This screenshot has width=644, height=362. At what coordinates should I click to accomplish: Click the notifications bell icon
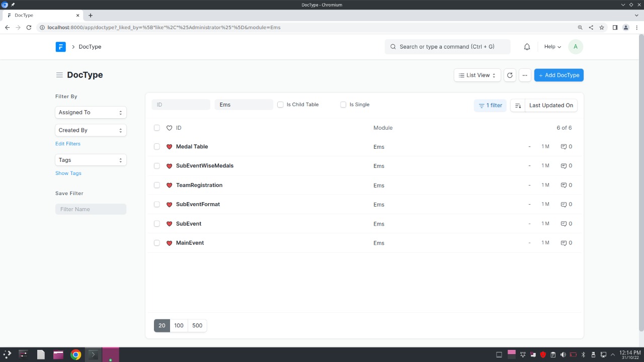(527, 47)
